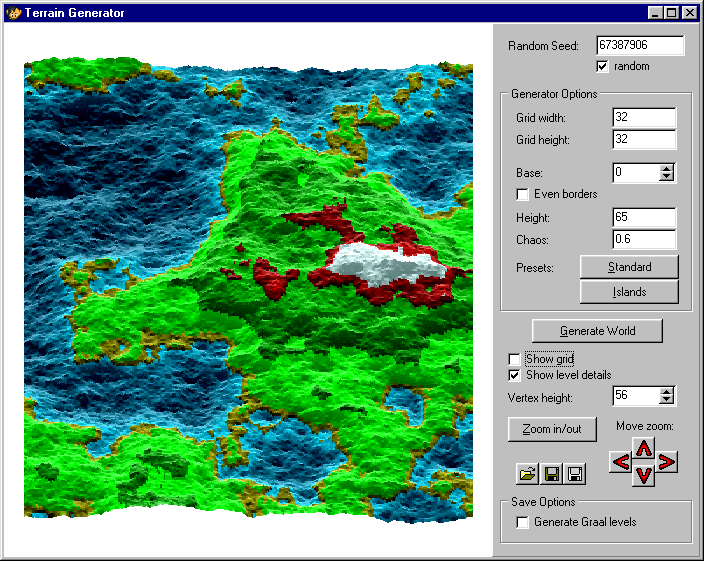Viewport: 704px width, 561px height.
Task: Toggle the Show grid checkbox
Action: 515,359
